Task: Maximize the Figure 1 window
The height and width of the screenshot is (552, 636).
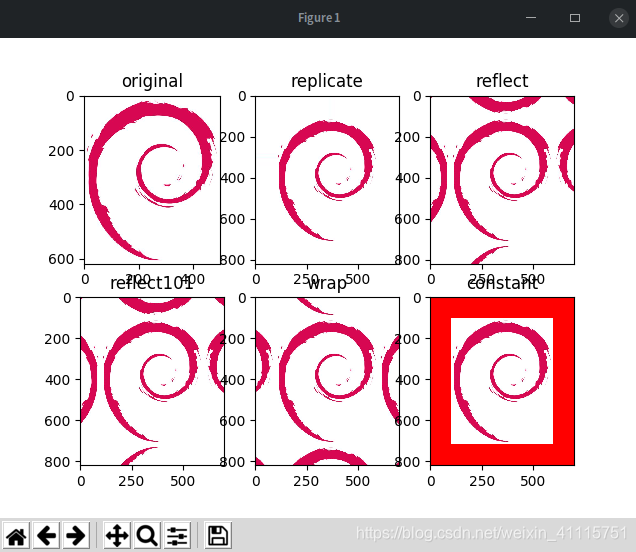Action: coord(575,18)
